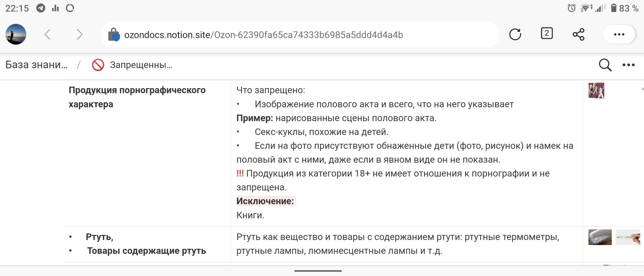Tap the alarm clock status icon

[571, 8]
